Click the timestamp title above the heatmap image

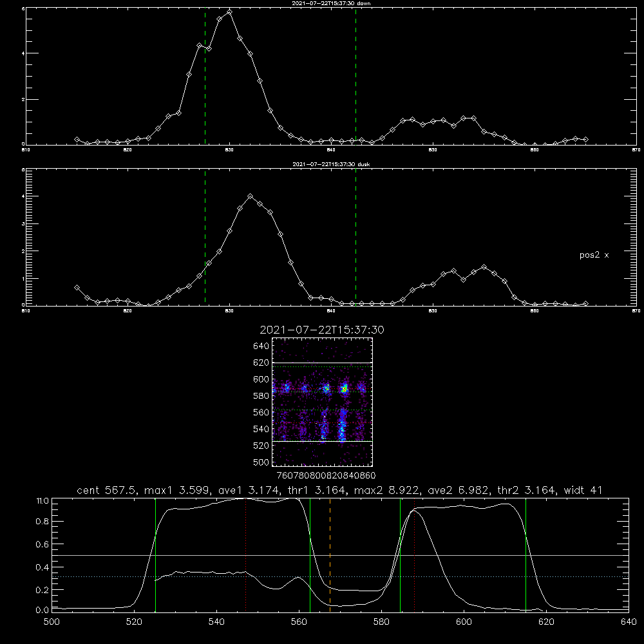[x=322, y=330]
